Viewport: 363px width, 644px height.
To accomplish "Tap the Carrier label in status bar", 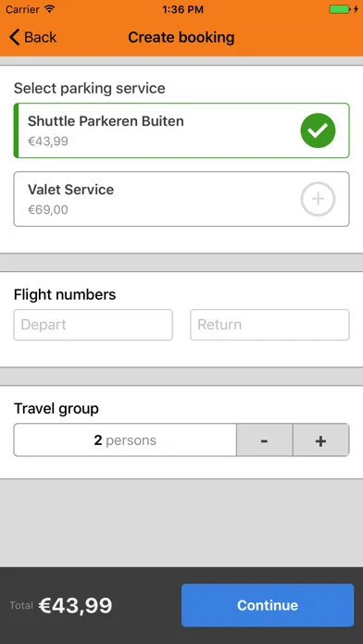I will (x=22, y=9).
